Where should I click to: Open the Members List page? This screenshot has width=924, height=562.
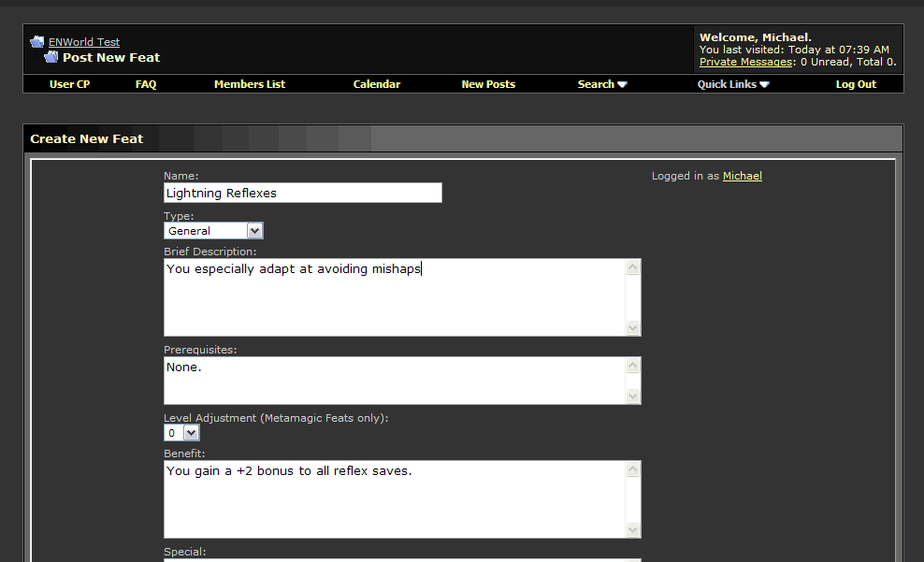(x=250, y=84)
